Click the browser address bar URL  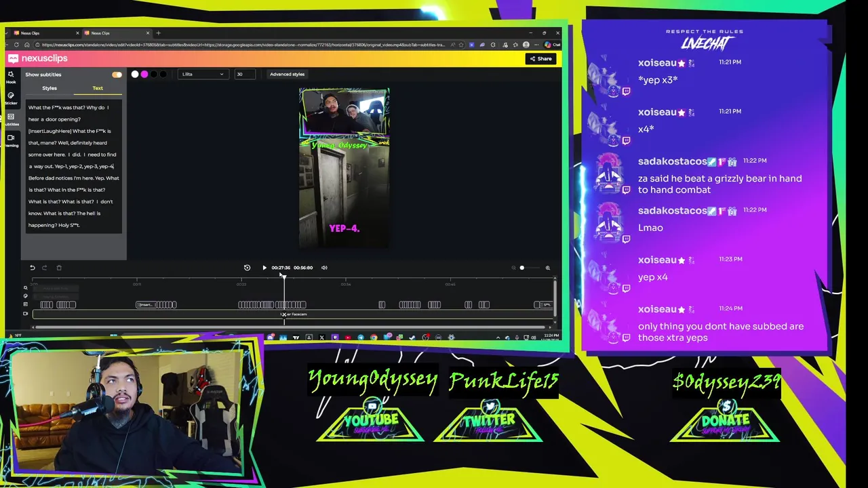[x=243, y=45]
